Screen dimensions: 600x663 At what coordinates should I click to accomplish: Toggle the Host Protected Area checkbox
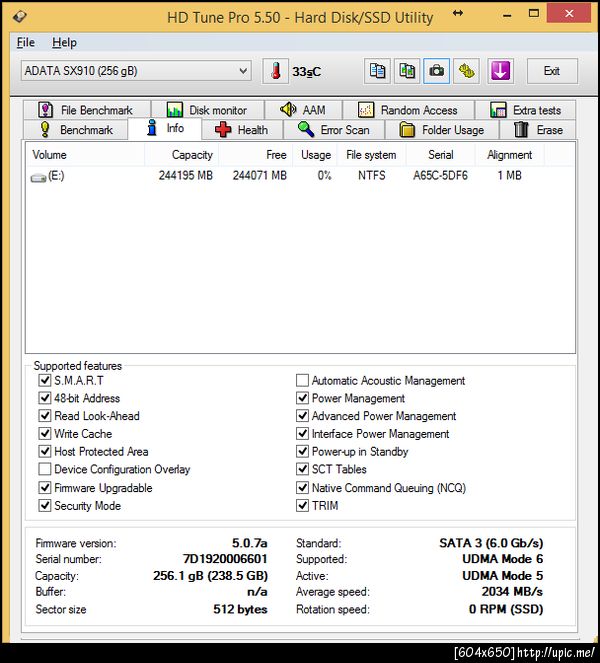click(45, 451)
